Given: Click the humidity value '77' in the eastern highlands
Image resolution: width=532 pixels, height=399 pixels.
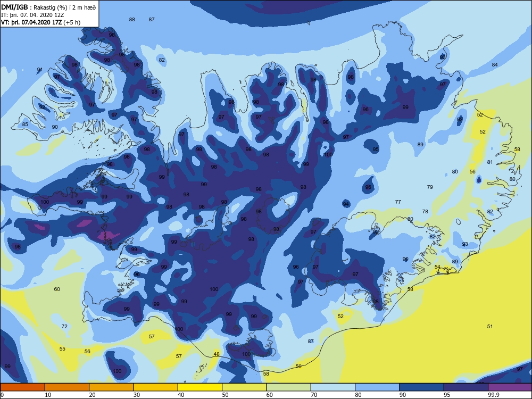Looking at the screenshot, I should pos(398,202).
